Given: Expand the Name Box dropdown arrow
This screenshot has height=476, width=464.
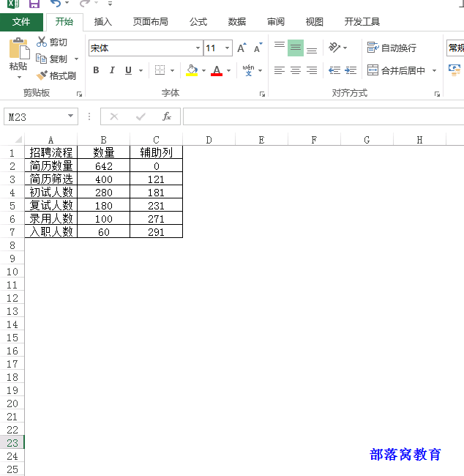Looking at the screenshot, I should coord(70,116).
